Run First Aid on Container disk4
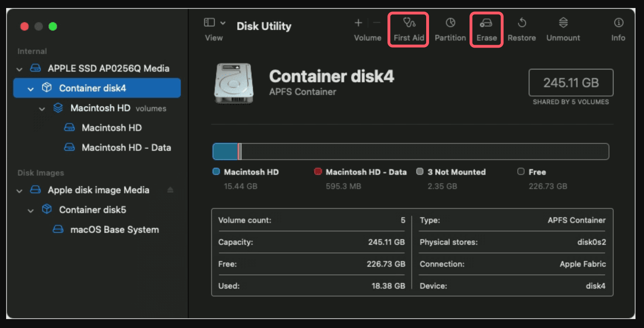Image resolution: width=644 pixels, height=328 pixels. (x=408, y=28)
